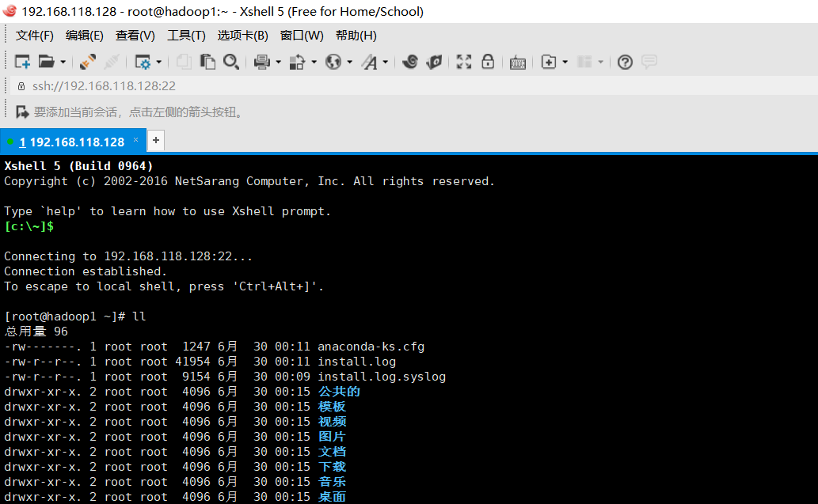Open help question mark icon
Screen dimensions: 818x504
(625, 62)
